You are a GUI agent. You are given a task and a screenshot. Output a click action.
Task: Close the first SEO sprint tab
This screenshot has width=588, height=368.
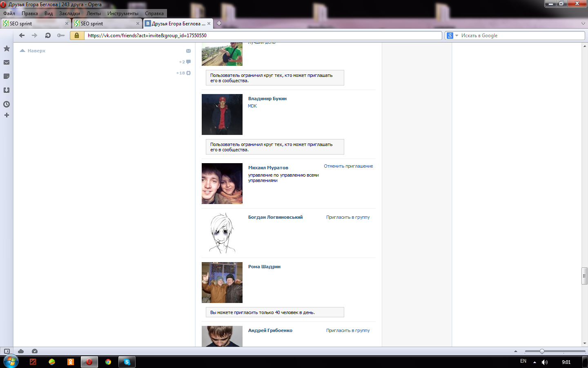click(67, 24)
